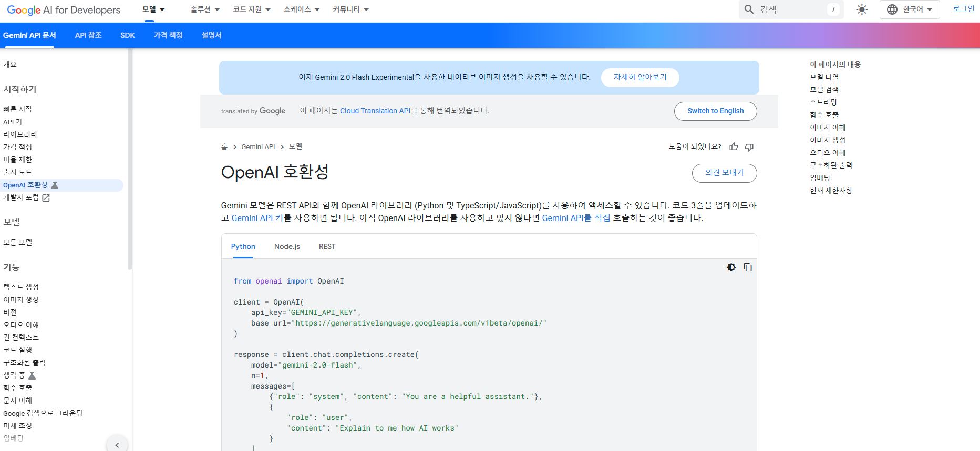The image size is (980, 451).
Task: Select the Python code tab
Action: pos(243,246)
